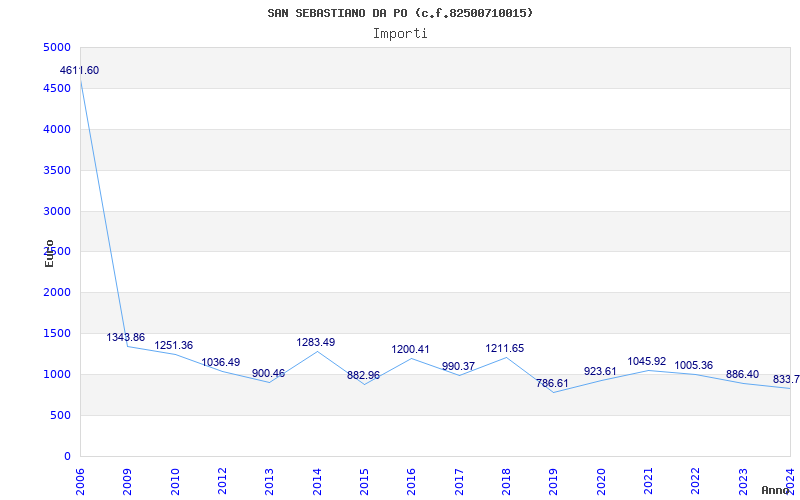Select the 786.61 value label for 2019
The image size is (800, 500).
tap(552, 383)
